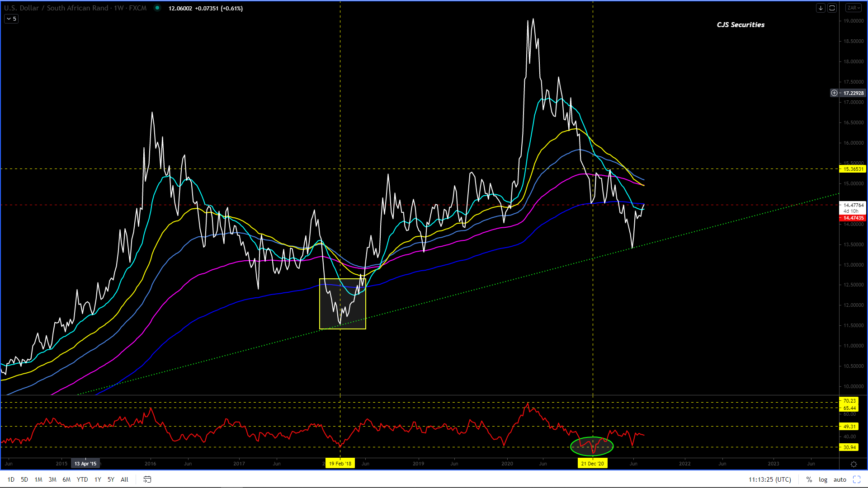Image resolution: width=868 pixels, height=488 pixels.
Task: Show All data date range
Action: pos(124,479)
